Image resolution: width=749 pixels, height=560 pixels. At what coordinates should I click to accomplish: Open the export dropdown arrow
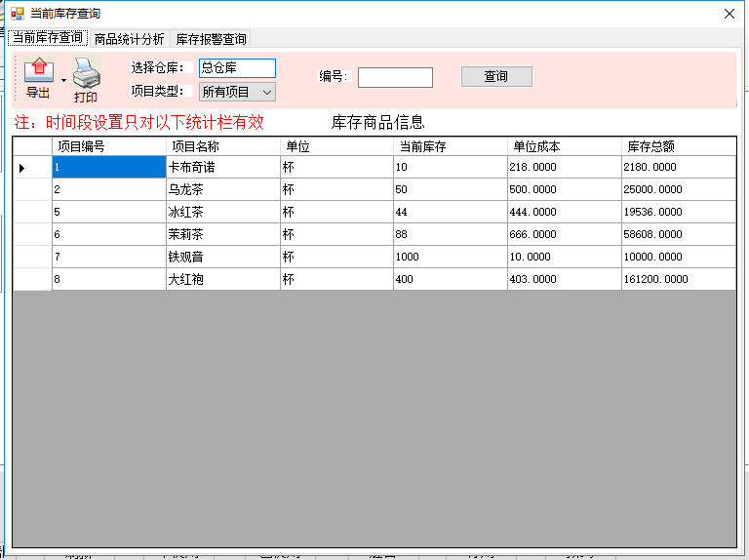tap(64, 80)
